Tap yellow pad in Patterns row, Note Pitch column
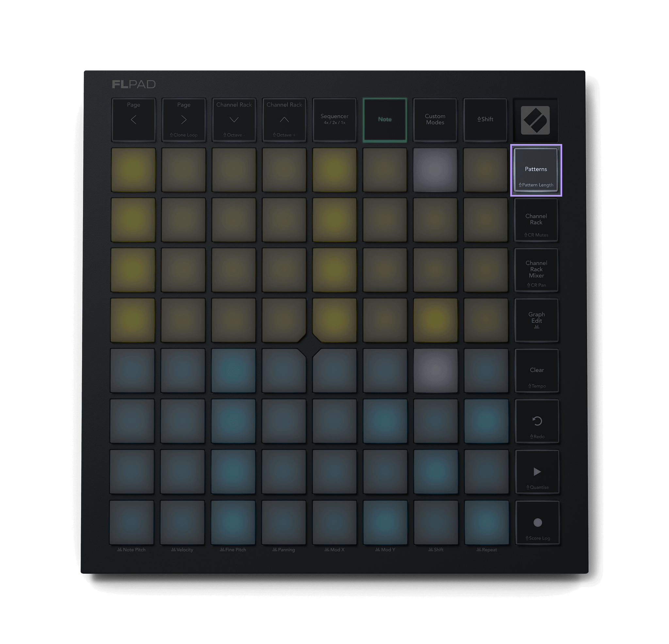This screenshot has width=669, height=644. tap(133, 170)
